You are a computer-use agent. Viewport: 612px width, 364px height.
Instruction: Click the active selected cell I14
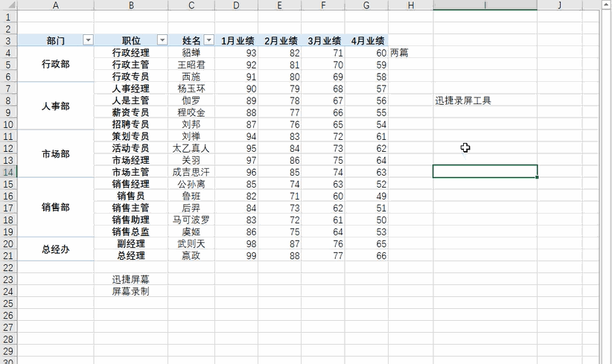[485, 171]
